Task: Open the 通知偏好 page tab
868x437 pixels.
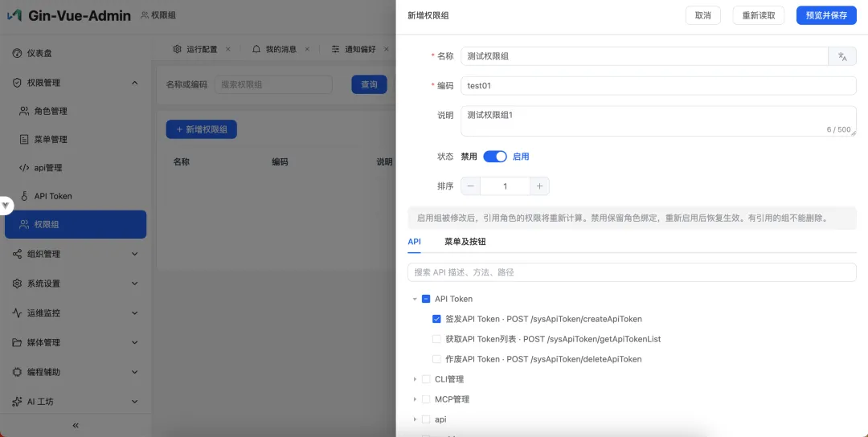Action: (x=360, y=49)
